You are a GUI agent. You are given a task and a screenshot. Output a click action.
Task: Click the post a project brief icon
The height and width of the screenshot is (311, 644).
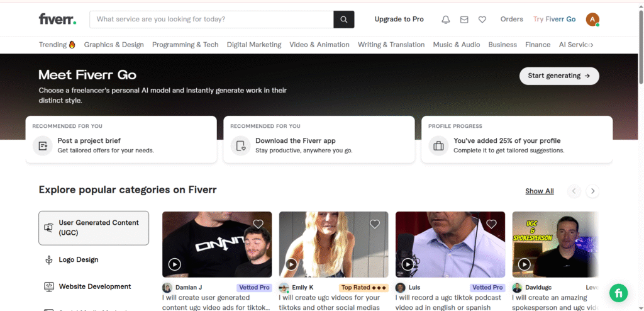coord(43,145)
